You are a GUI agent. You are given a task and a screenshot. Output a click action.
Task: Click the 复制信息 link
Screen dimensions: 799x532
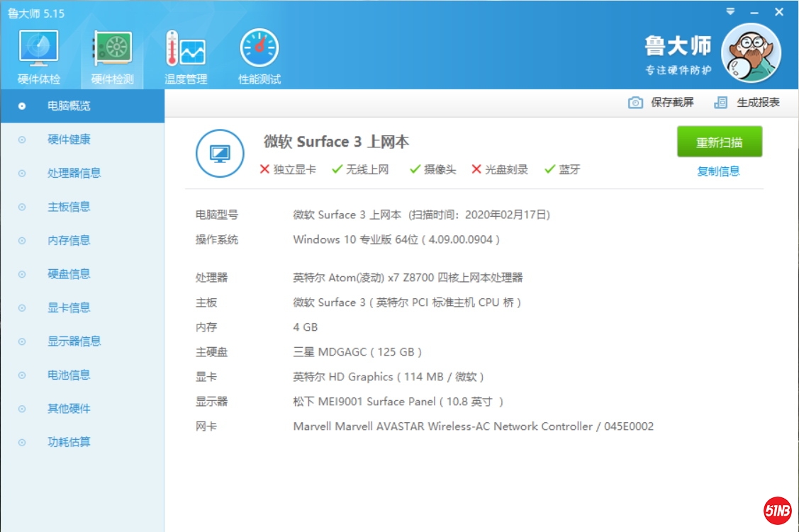tap(718, 171)
